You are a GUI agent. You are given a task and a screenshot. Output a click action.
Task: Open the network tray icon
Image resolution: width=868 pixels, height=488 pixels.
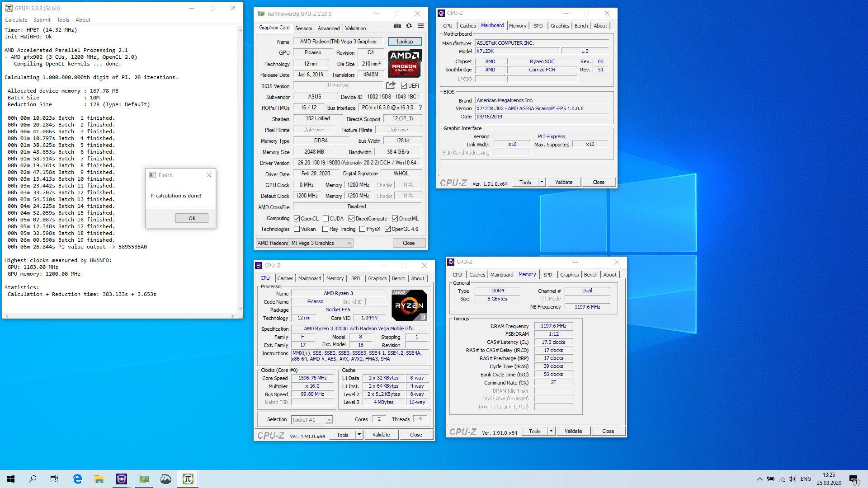tap(782, 479)
